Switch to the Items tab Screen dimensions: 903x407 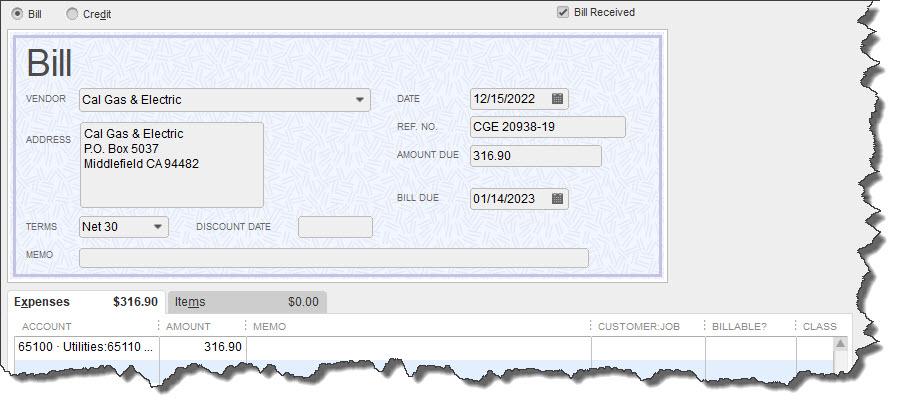(246, 302)
